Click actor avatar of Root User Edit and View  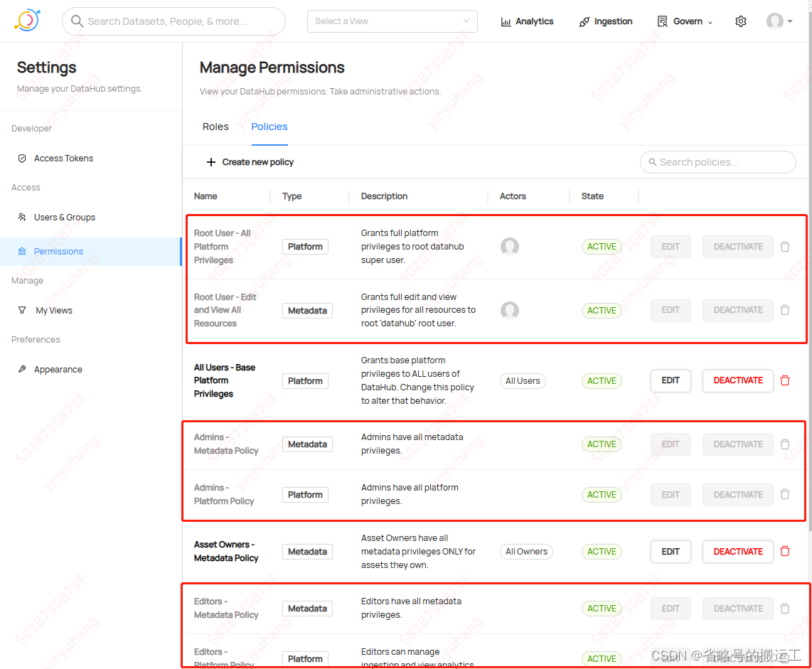tap(510, 310)
